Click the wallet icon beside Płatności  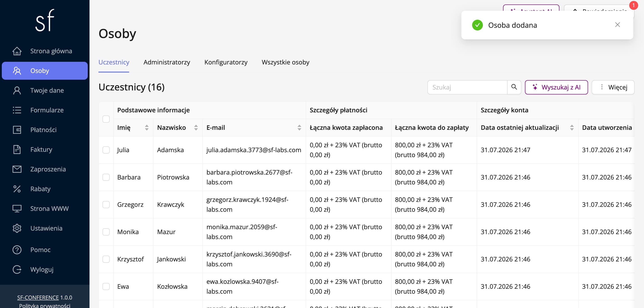click(x=17, y=130)
